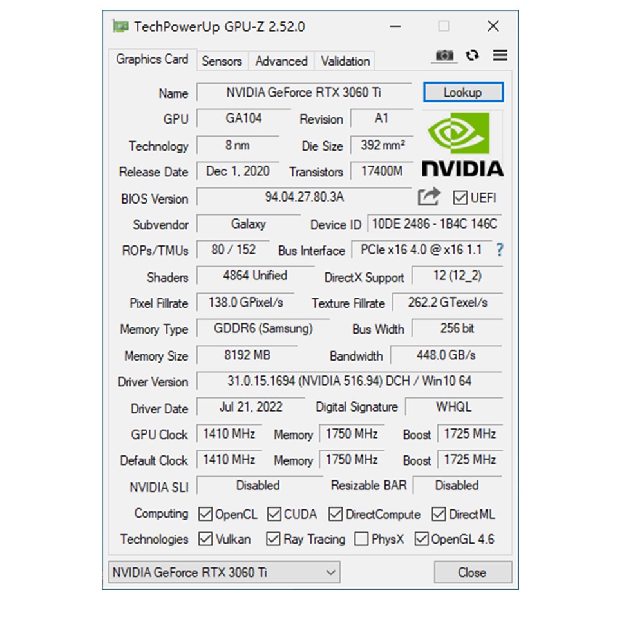Image resolution: width=644 pixels, height=644 pixels.
Task: Toggle the CUDA checkbox
Action: click(x=274, y=514)
